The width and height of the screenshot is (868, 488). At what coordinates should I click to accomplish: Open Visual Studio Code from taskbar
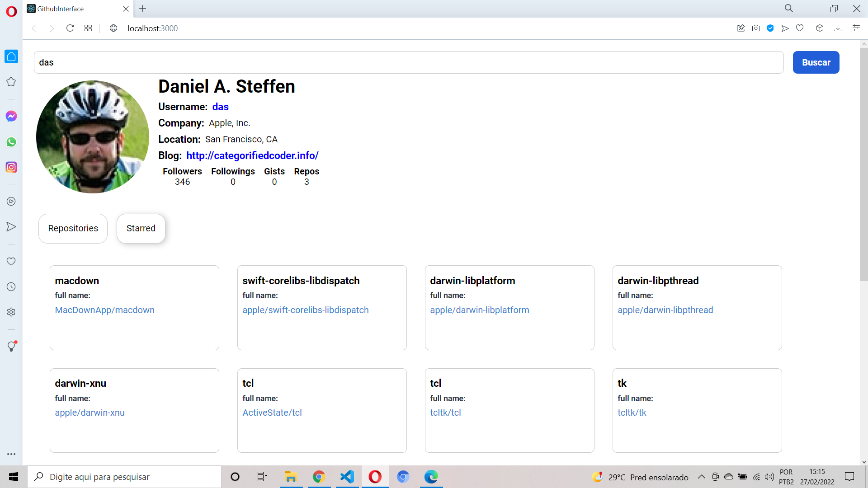(347, 477)
